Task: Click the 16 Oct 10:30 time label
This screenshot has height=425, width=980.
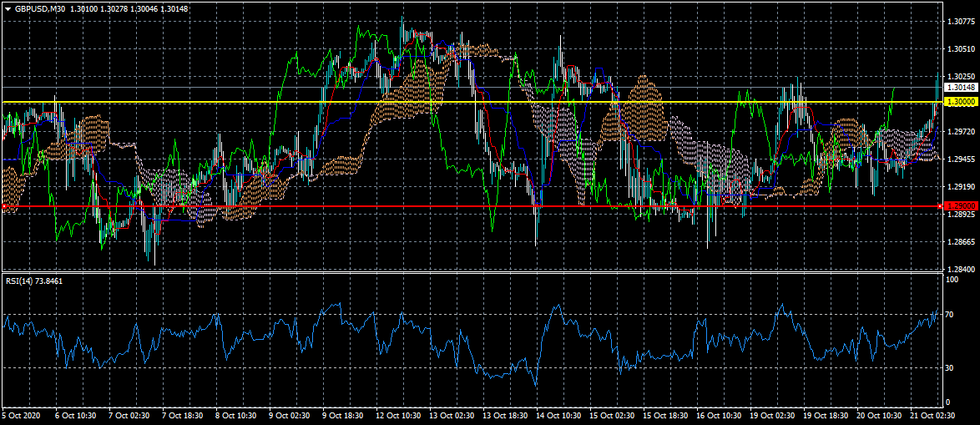Action: (720, 416)
